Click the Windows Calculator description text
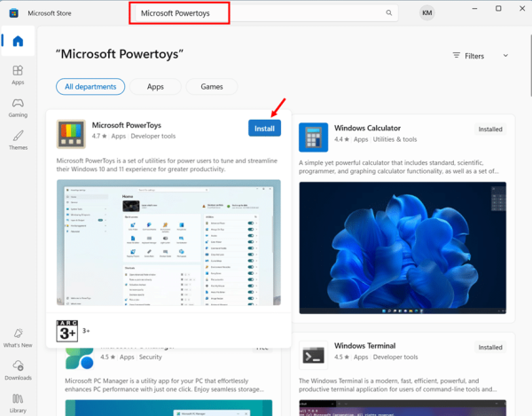The width and height of the screenshot is (532, 416). (399, 167)
